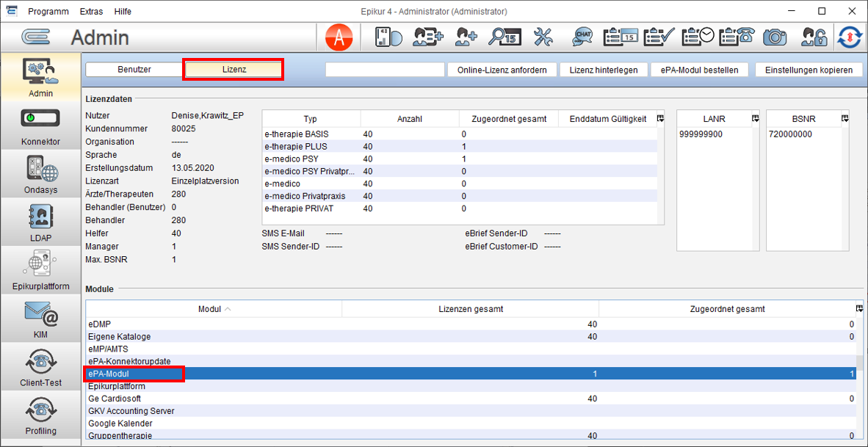The image size is (868, 447).
Task: Click the Lizenz hinterlegen button
Action: [602, 70]
